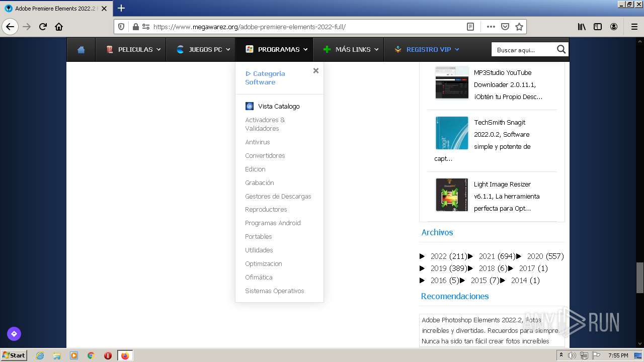The width and height of the screenshot is (644, 362).
Task: Go to Firefox home page icon
Action: [x=59, y=27]
